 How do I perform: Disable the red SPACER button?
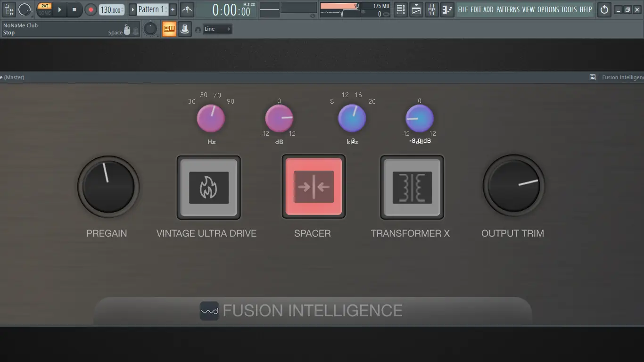(314, 188)
